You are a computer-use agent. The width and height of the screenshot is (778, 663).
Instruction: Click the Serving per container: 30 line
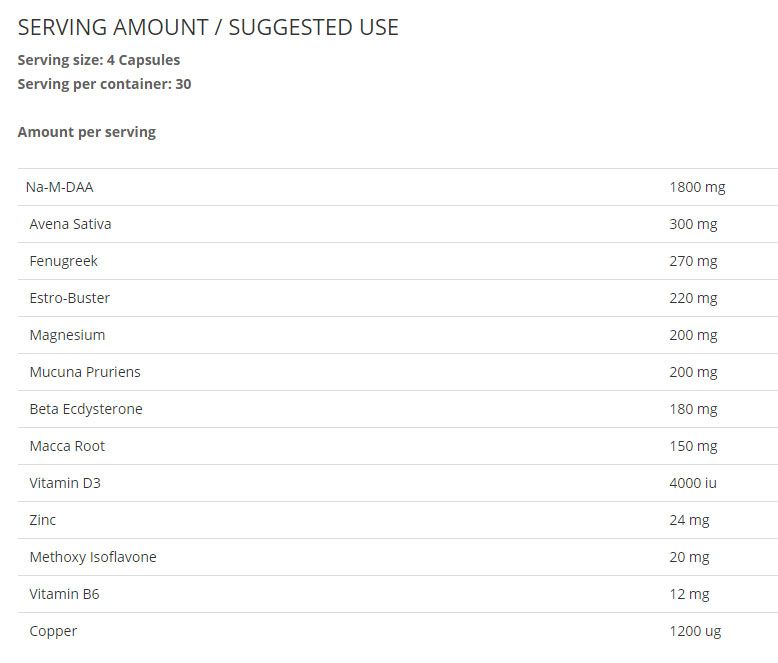coord(104,84)
